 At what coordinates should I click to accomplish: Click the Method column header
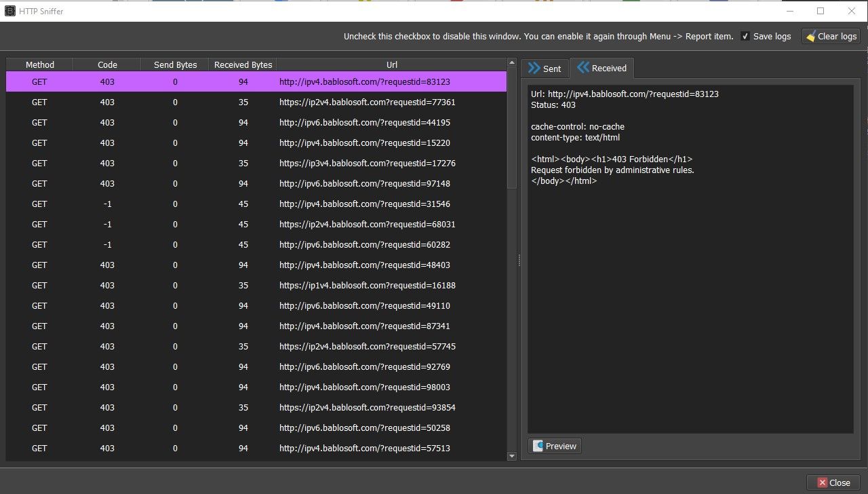click(39, 64)
